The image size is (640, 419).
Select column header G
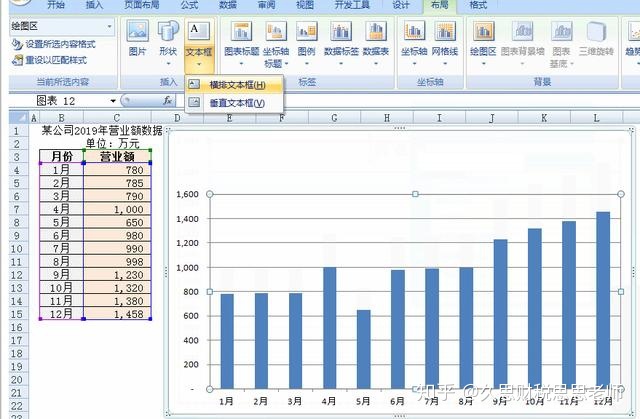click(334, 118)
